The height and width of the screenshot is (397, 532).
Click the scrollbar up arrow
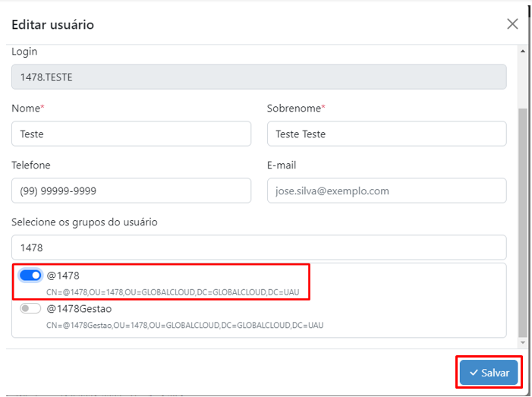523,51
